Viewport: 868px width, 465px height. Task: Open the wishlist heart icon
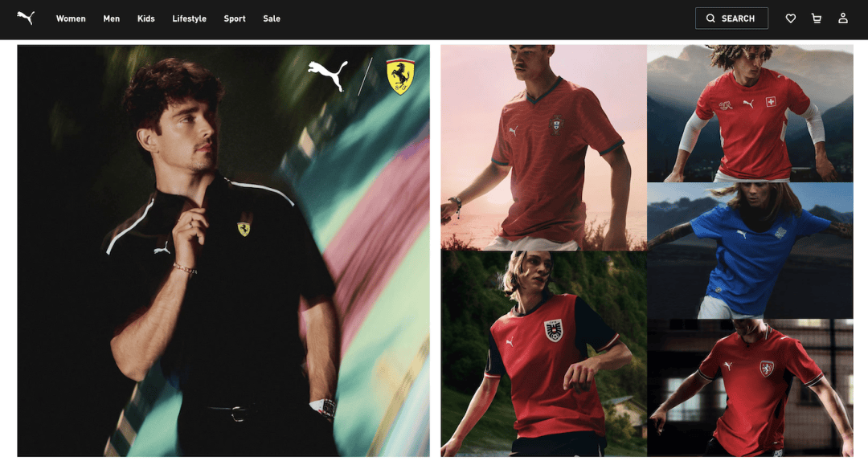tap(791, 18)
